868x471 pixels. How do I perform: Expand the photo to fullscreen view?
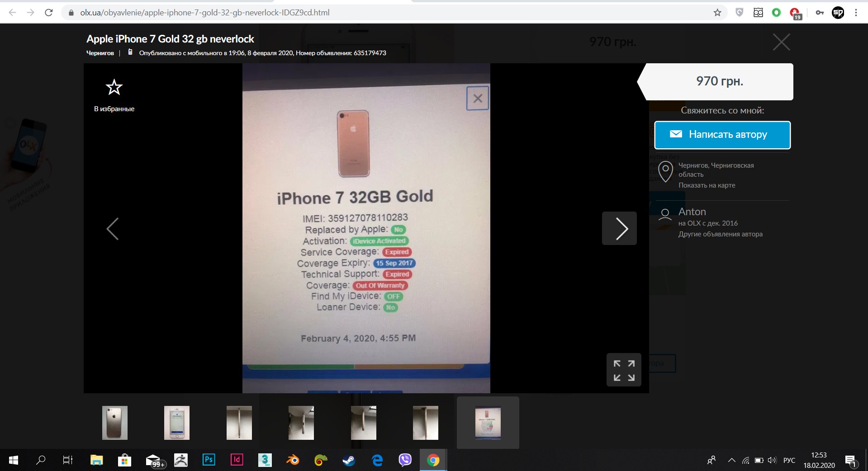(624, 370)
